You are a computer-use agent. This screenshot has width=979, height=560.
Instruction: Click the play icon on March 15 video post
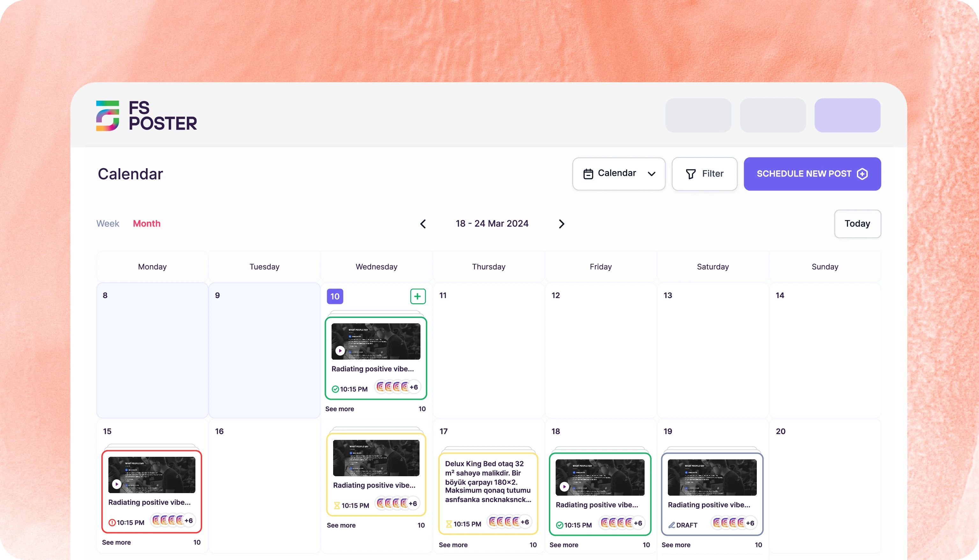[117, 484]
